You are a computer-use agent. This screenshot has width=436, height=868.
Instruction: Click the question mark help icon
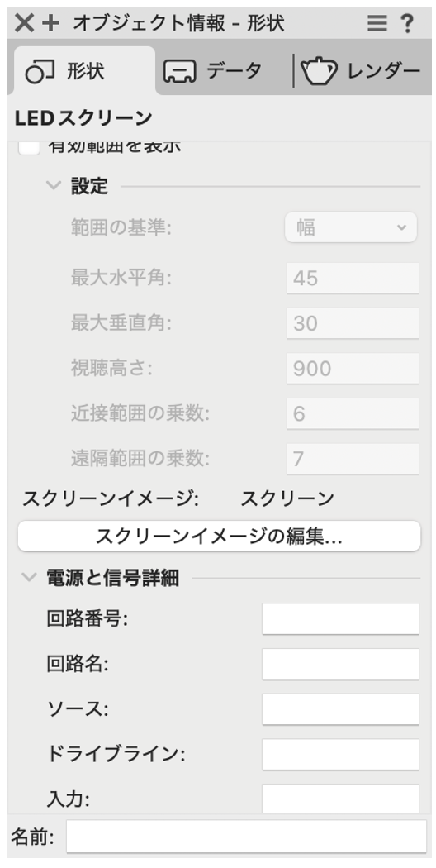(x=406, y=23)
